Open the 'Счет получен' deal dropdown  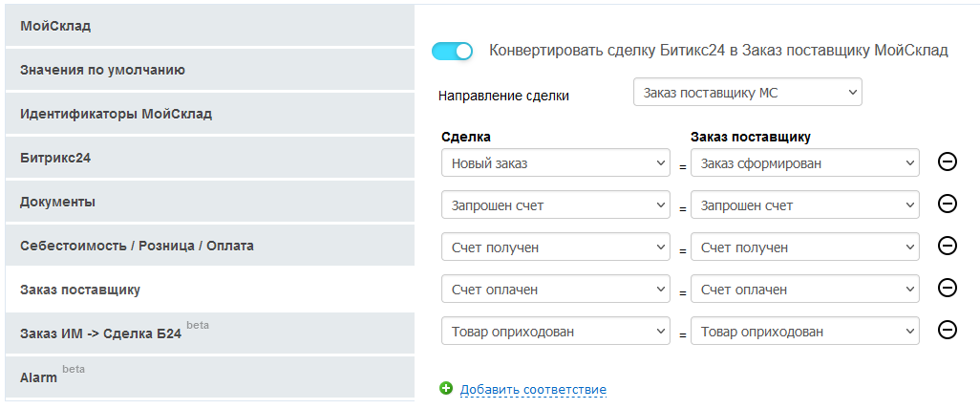556,248
